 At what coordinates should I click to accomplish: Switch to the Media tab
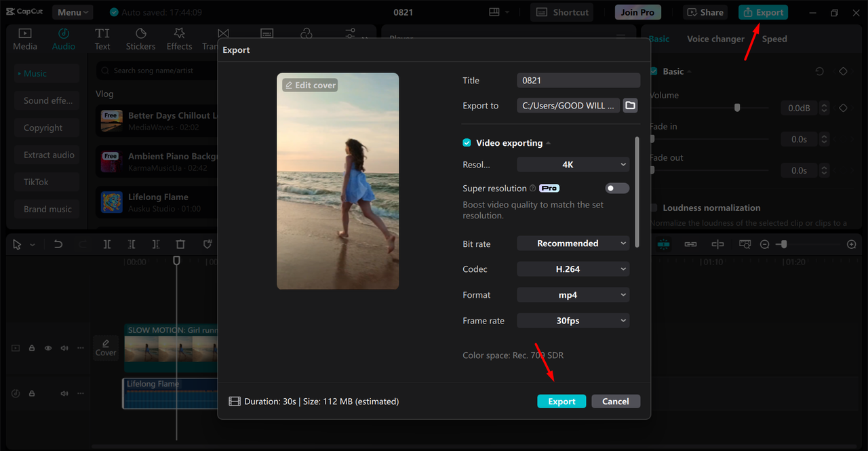click(25, 39)
